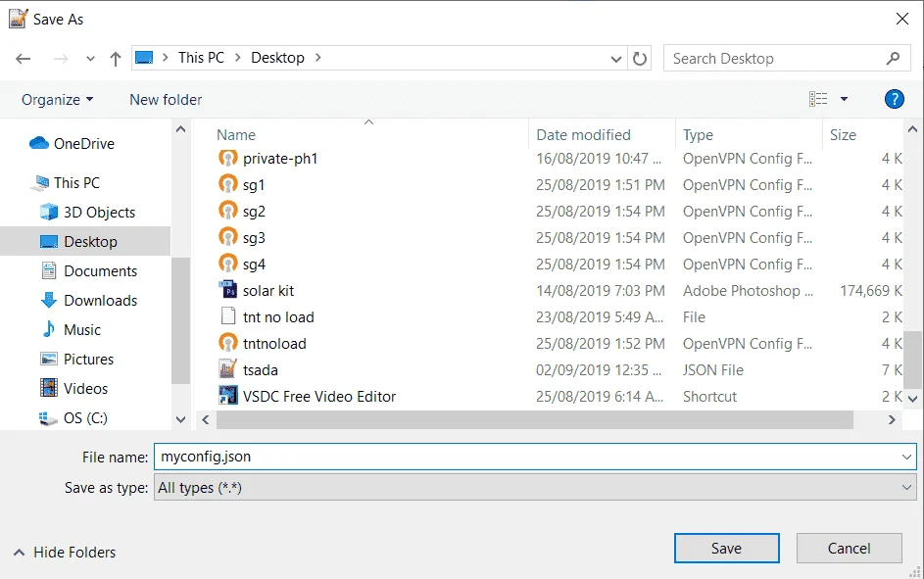Click the JSON file icon of tsada
This screenshot has width=924, height=579.
[x=228, y=370]
